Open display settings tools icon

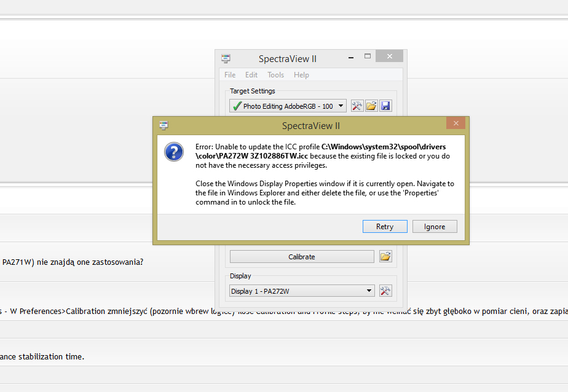pyautogui.click(x=385, y=291)
